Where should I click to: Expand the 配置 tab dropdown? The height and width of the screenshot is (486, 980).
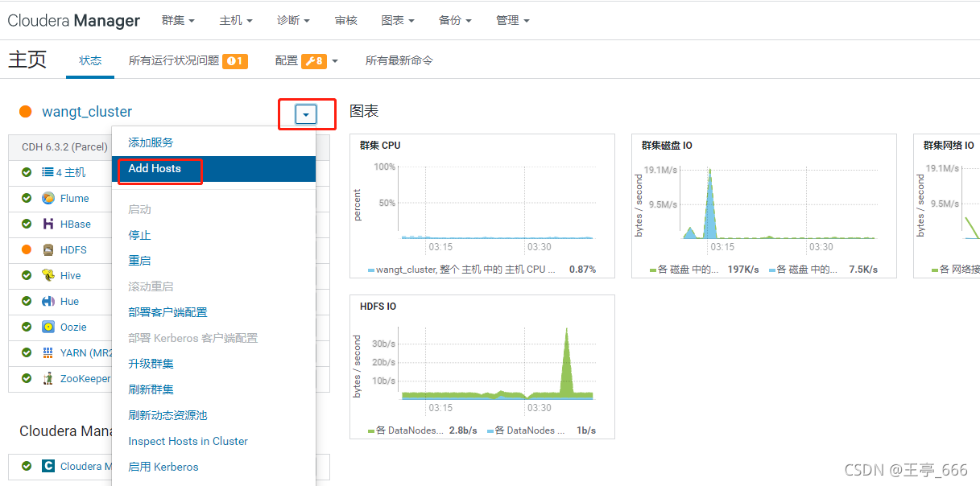coord(335,61)
